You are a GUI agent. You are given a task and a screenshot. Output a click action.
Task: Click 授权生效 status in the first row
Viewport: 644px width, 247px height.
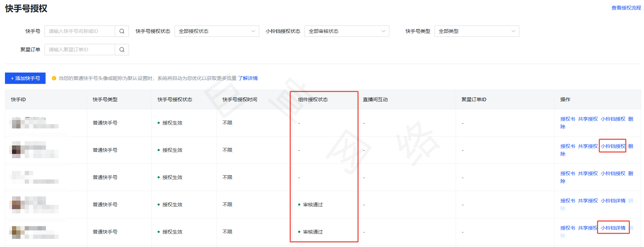point(172,123)
